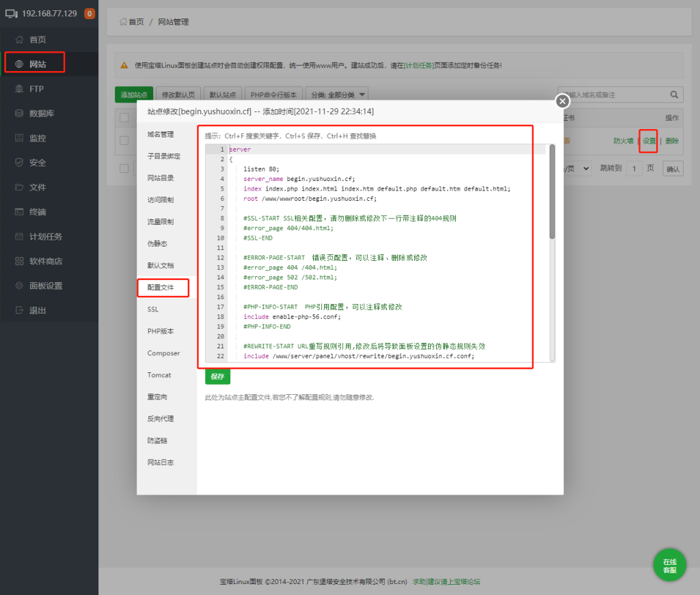Open the 伪静态 tab in dialog
The width and height of the screenshot is (700, 595).
pyautogui.click(x=157, y=244)
